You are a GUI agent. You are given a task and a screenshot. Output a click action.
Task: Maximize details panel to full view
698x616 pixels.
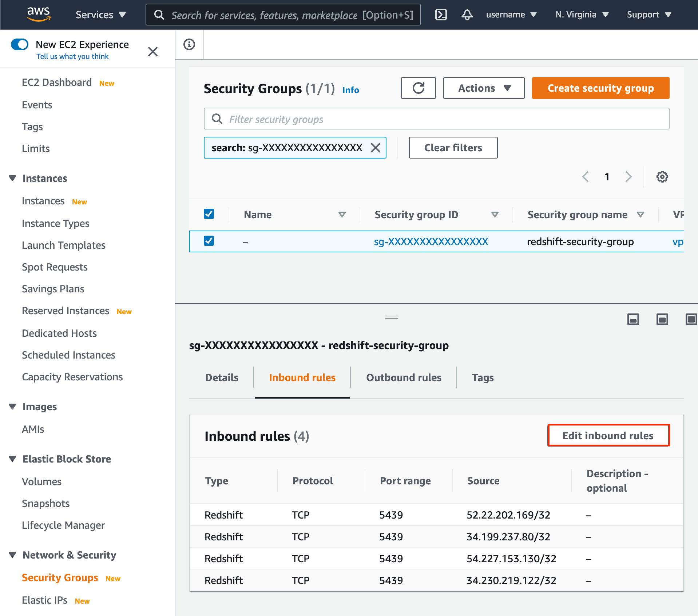pos(691,319)
